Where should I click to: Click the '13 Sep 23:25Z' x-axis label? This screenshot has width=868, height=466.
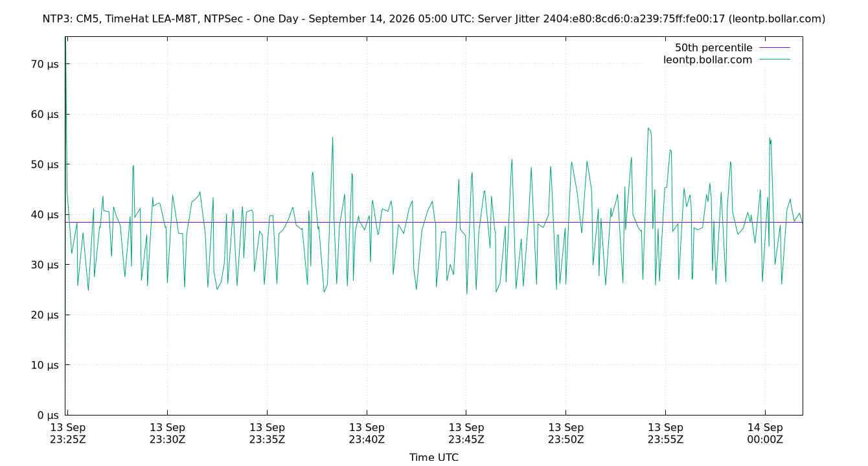[67, 433]
